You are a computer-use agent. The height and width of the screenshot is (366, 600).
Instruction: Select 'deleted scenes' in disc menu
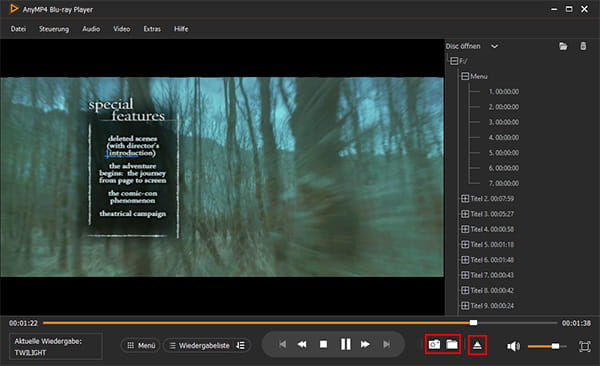132,145
